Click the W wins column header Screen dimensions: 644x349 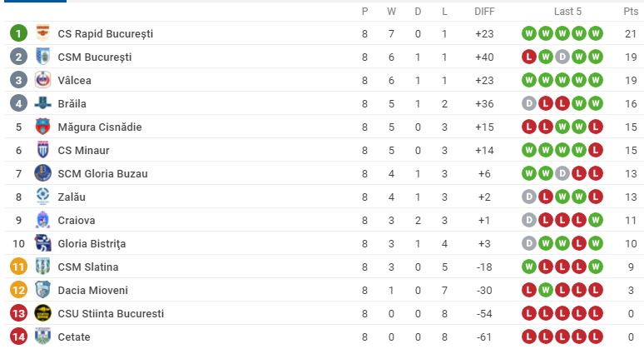click(394, 12)
